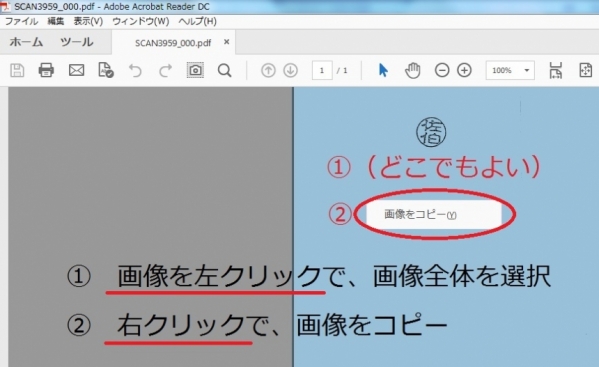Screen dimensions: 599x367
Task: Activate the snapshot camera tool
Action: (x=195, y=70)
